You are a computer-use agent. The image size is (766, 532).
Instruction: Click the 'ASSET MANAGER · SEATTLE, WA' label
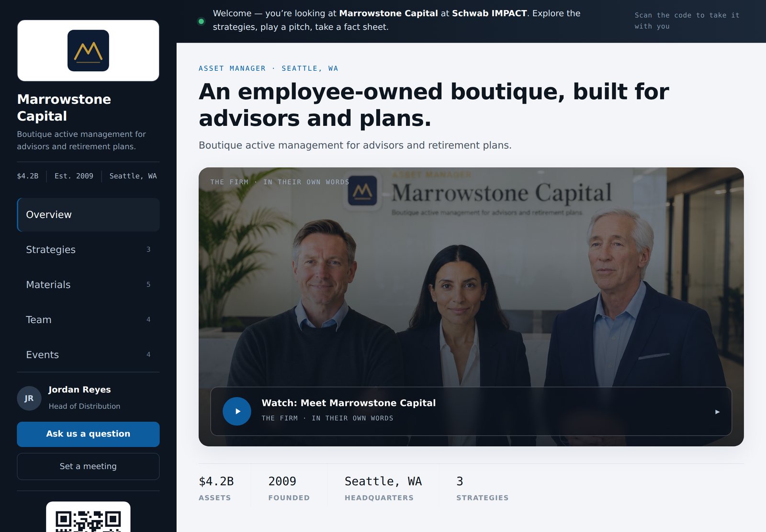[x=269, y=68]
